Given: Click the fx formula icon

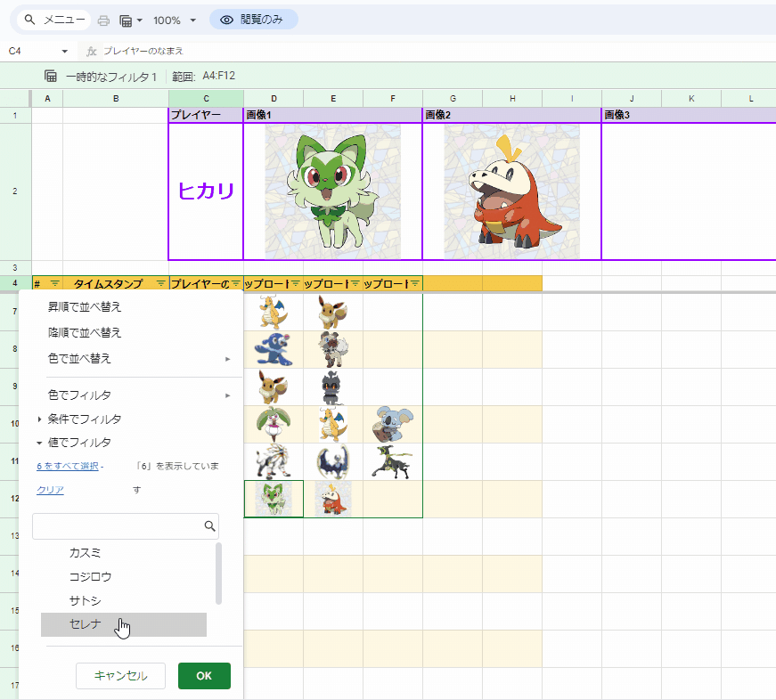Looking at the screenshot, I should point(91,51).
